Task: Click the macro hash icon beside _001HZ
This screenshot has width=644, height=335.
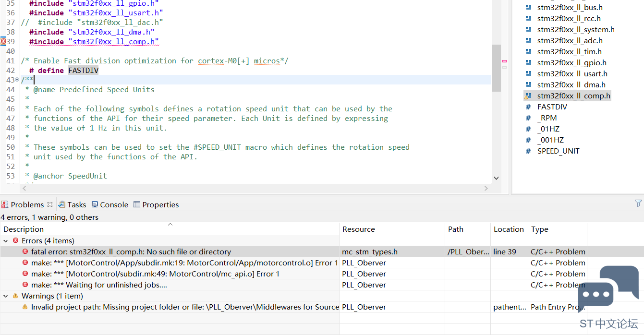Action: click(x=528, y=140)
